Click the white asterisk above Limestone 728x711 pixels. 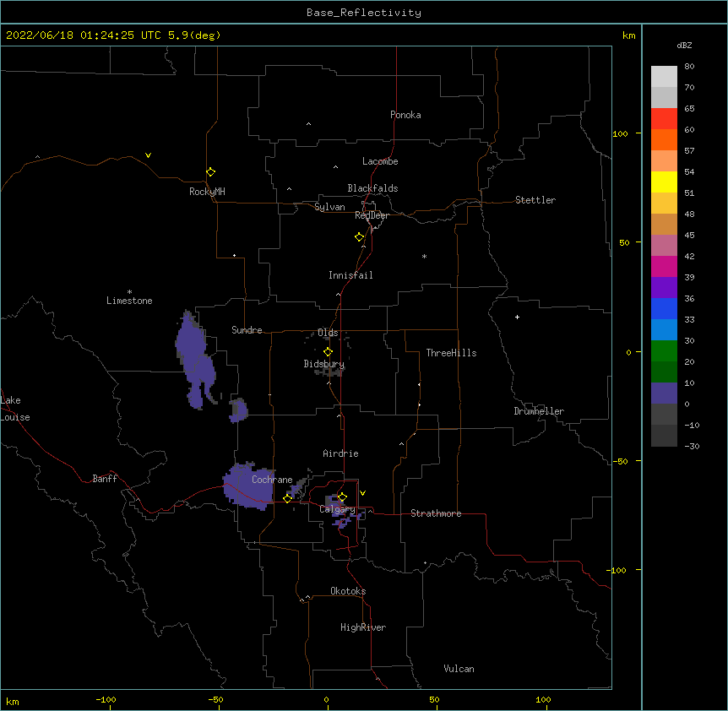pyautogui.click(x=129, y=291)
